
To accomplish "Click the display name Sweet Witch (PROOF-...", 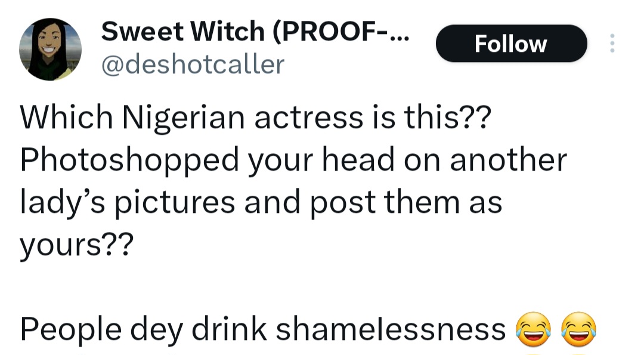I will click(255, 32).
